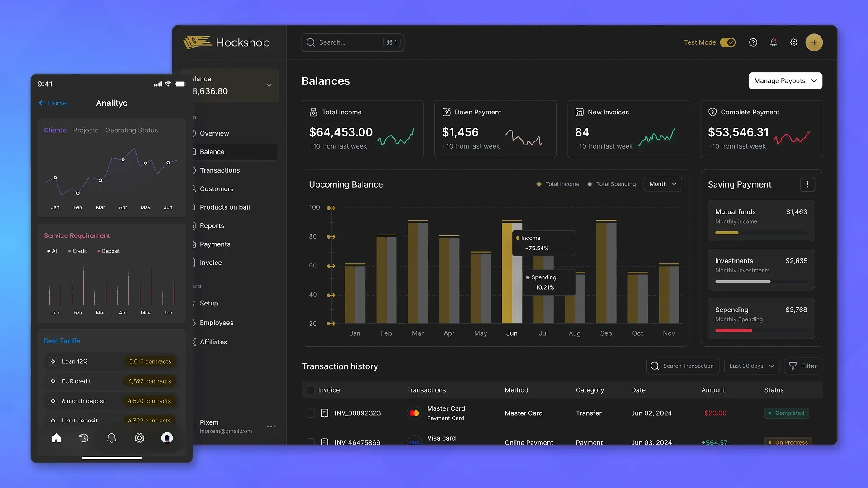Click three dots next to Pixem account
The image size is (868, 488).
tap(271, 427)
